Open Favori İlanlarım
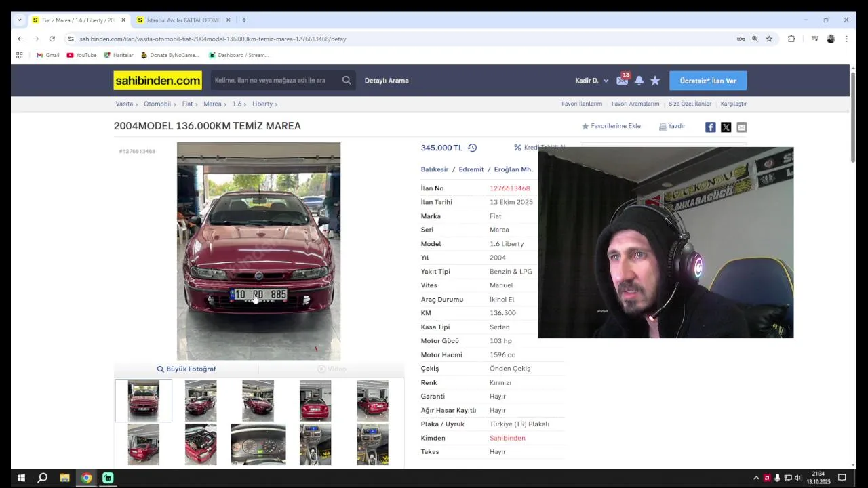The height and width of the screenshot is (488, 868). click(x=582, y=104)
